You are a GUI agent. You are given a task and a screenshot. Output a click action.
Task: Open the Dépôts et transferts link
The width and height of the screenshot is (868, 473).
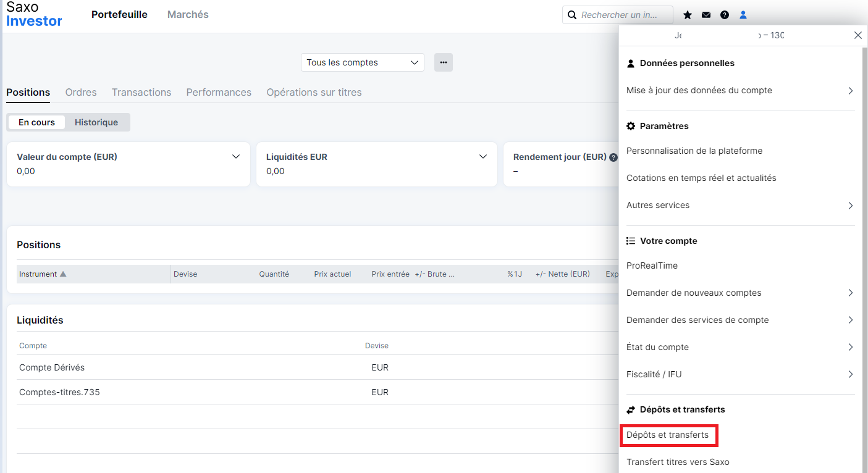point(667,435)
